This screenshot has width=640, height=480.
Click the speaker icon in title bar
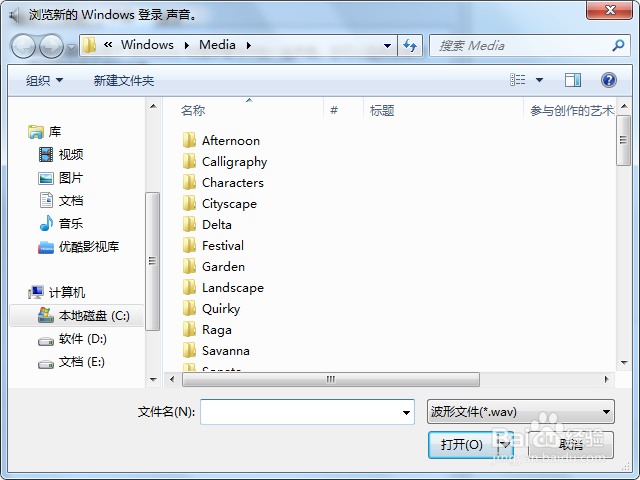click(x=14, y=15)
